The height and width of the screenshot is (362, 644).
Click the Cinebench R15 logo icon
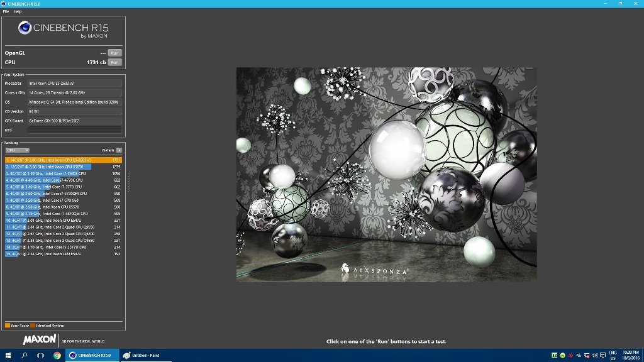pyautogui.click(x=25, y=28)
